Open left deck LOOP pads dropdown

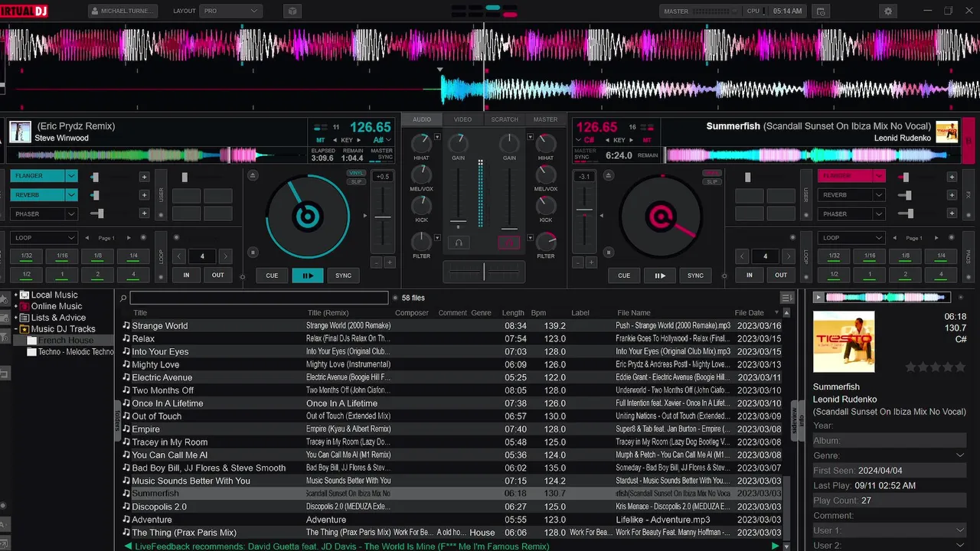click(x=44, y=238)
